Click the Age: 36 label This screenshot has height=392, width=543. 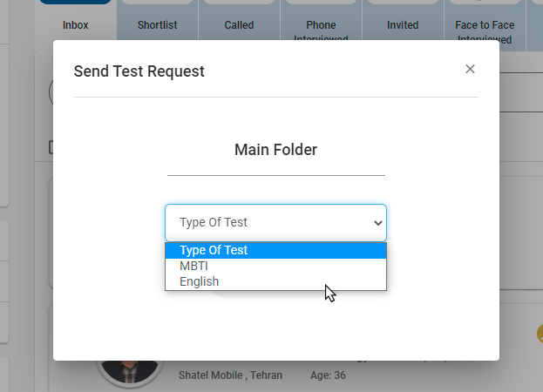(328, 376)
